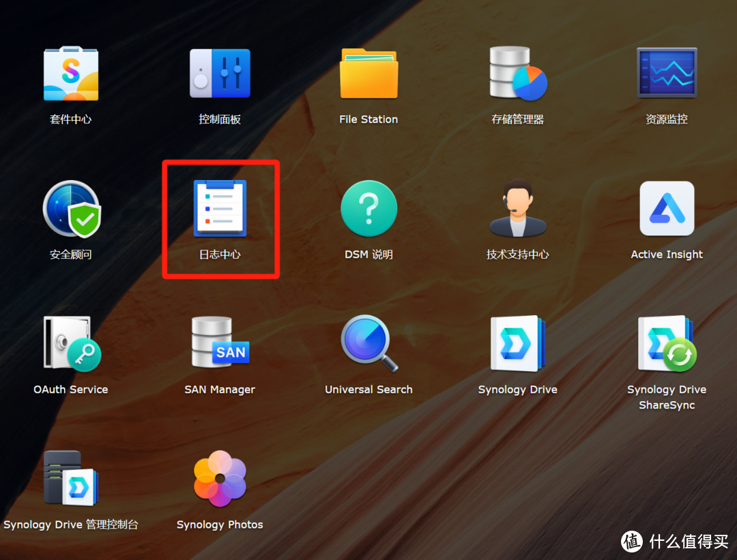Image resolution: width=737 pixels, height=560 pixels.
Task: Click the Universal Search label text
Action: [x=369, y=389]
